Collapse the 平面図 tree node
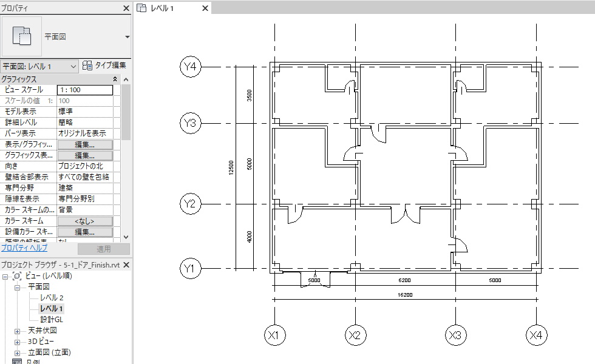The image size is (595, 364). click(17, 288)
